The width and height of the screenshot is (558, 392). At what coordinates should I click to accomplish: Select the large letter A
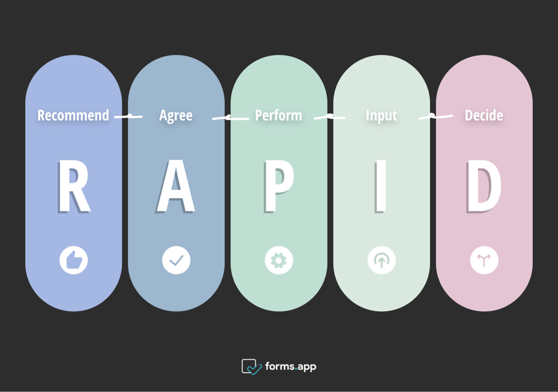point(176,187)
